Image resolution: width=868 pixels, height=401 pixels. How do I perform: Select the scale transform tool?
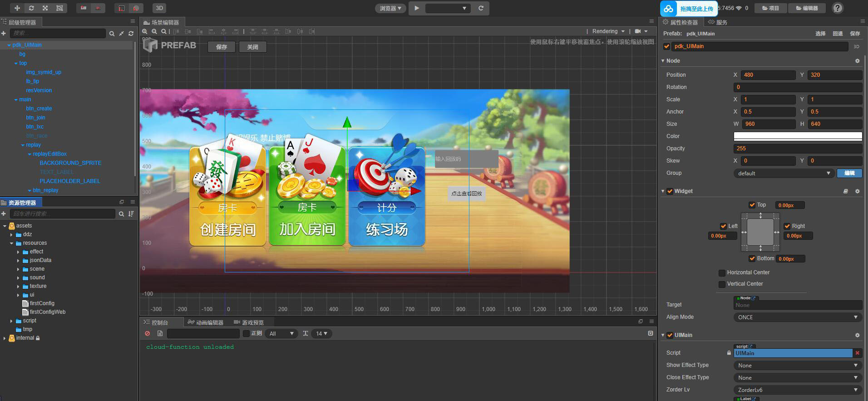click(45, 8)
